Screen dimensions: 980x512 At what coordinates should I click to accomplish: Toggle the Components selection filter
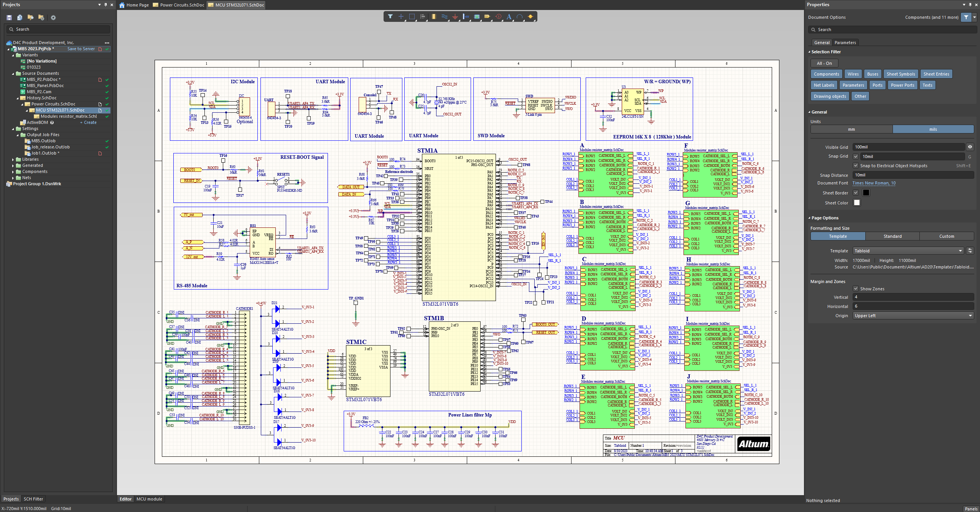[x=827, y=74]
